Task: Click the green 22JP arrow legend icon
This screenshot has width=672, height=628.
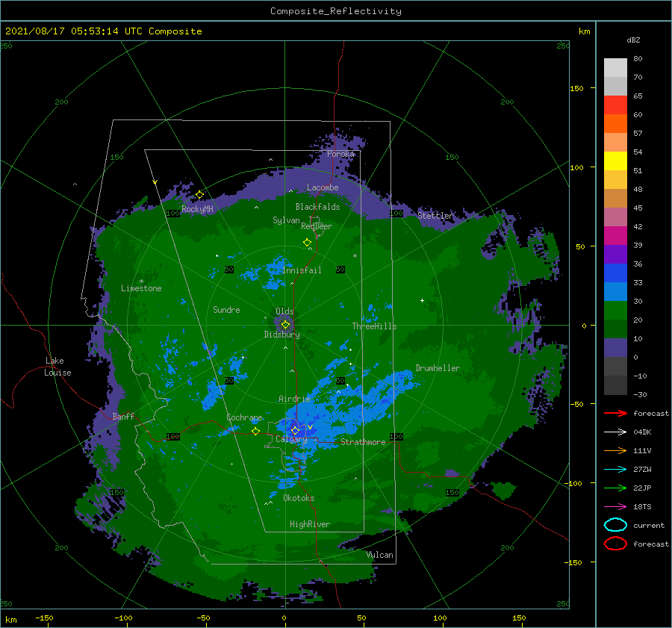Action: click(615, 488)
